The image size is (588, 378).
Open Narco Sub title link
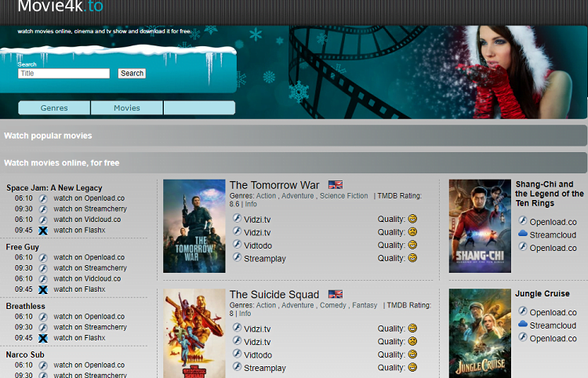tap(25, 354)
